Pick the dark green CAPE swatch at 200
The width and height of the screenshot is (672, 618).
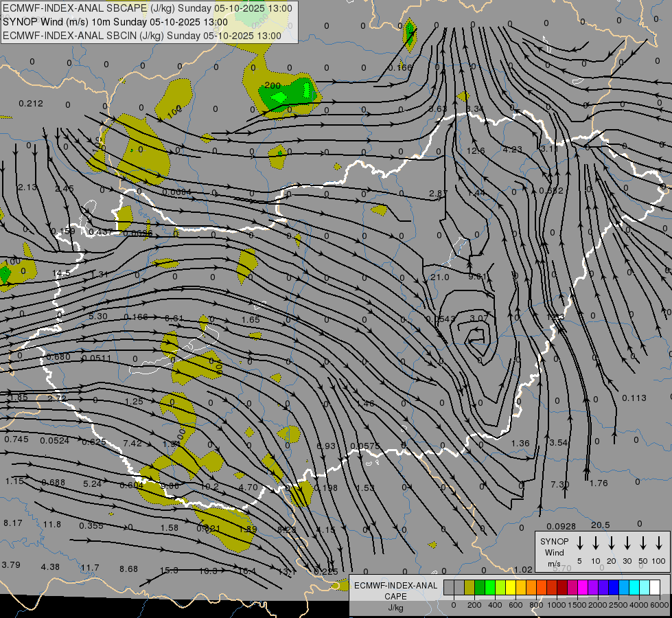[x=480, y=588]
